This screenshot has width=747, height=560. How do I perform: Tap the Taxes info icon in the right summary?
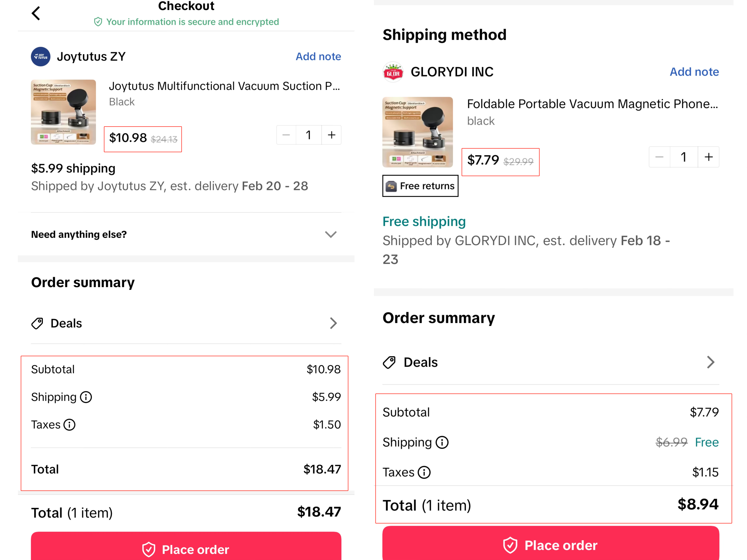pyautogui.click(x=424, y=472)
